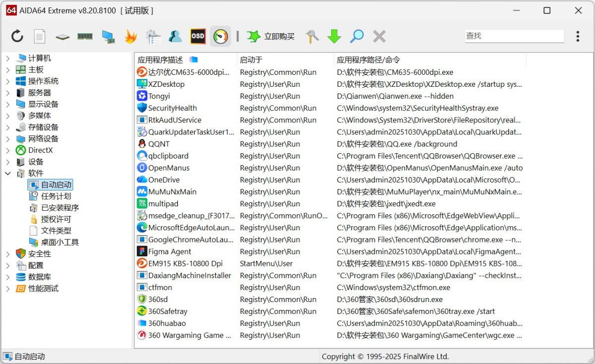This screenshot has height=364, width=595.
Task: Expand the 计算机 tree node
Action: click(8, 58)
